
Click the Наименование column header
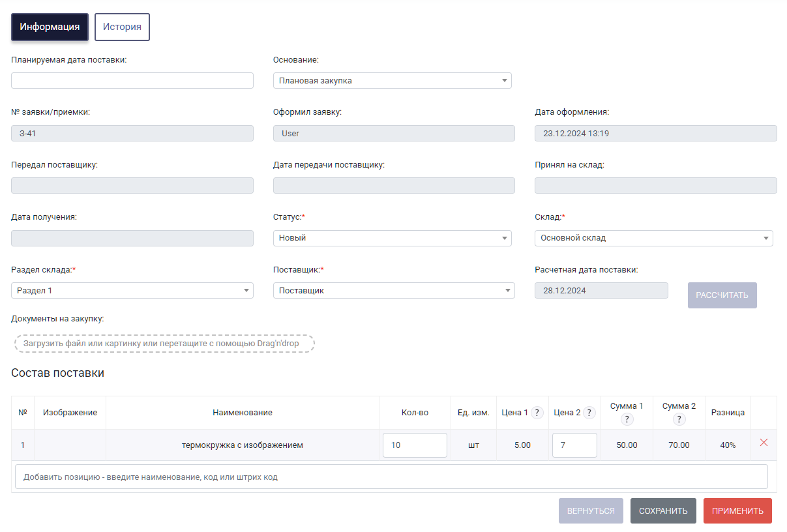[243, 413]
